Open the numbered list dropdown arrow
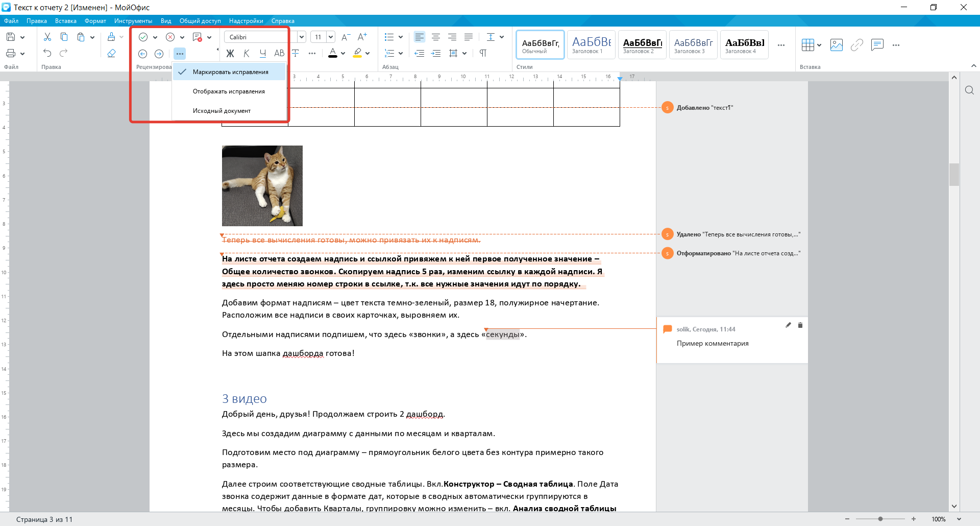The width and height of the screenshot is (980, 526). (401, 53)
